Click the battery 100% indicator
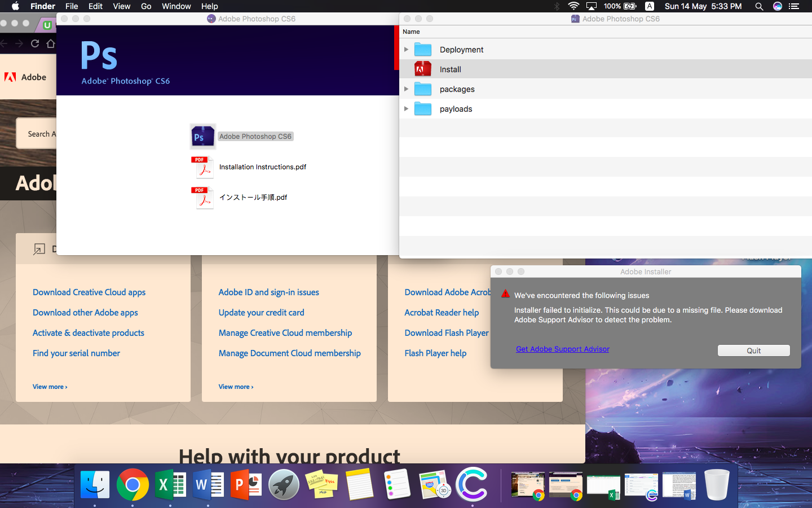The image size is (812, 508). tap(620, 6)
